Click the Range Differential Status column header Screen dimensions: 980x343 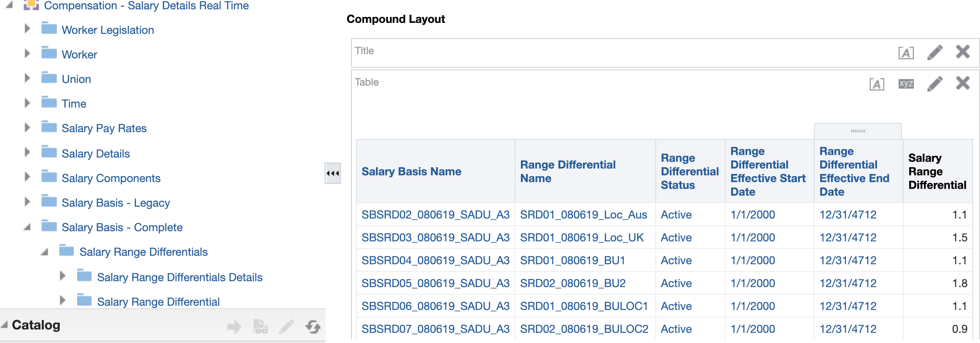[689, 171]
